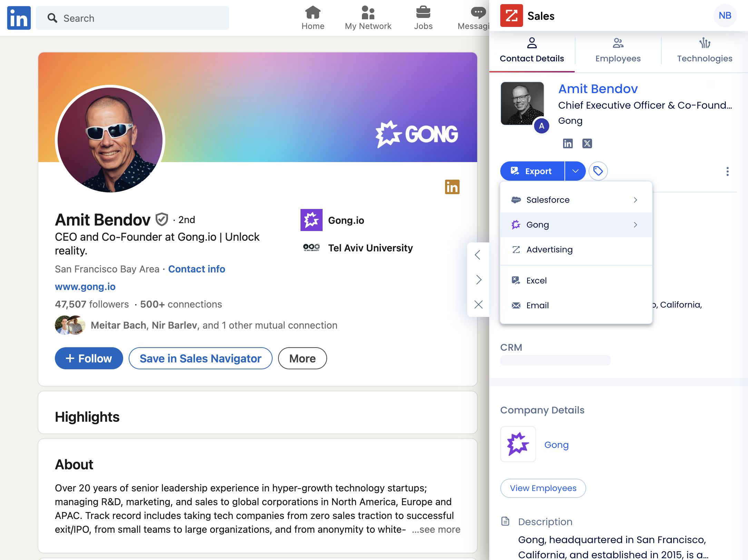Click the ZoomInfo Sales logo icon
Viewport: 748px width, 560px height.
pyautogui.click(x=512, y=16)
